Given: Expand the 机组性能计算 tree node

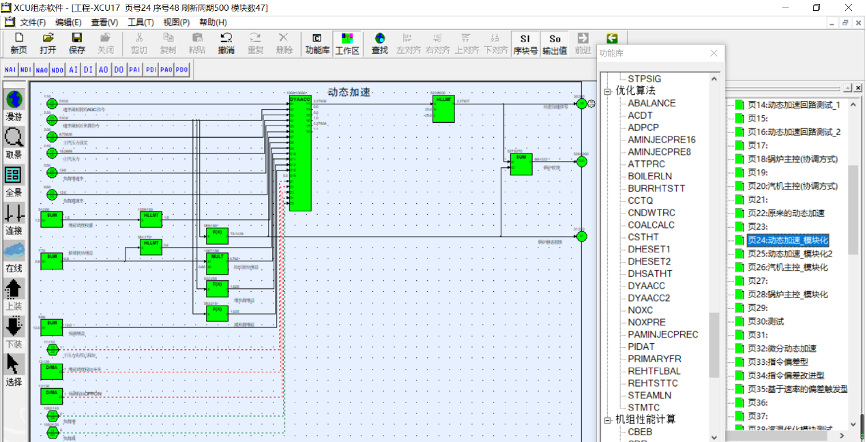Looking at the screenshot, I should click(x=606, y=419).
